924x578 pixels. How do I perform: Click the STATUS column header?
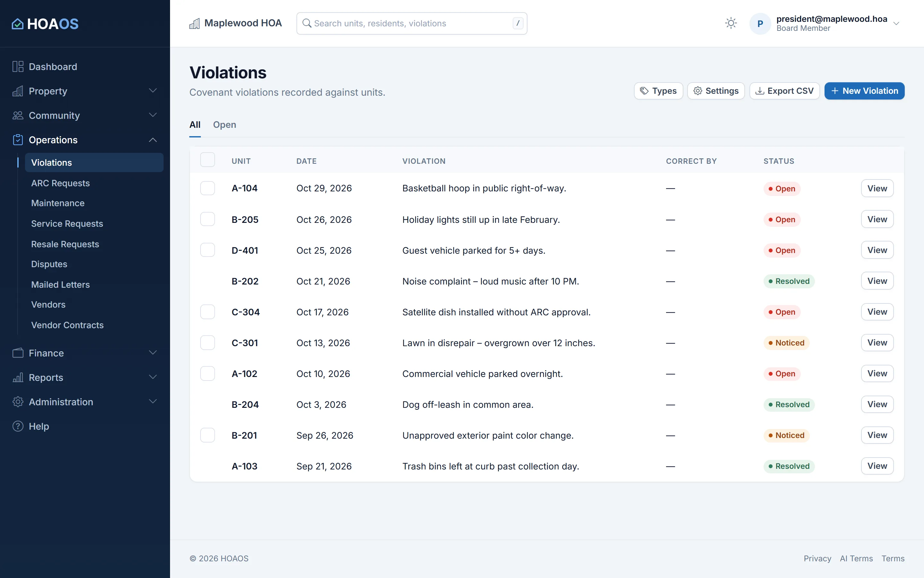[779, 161]
